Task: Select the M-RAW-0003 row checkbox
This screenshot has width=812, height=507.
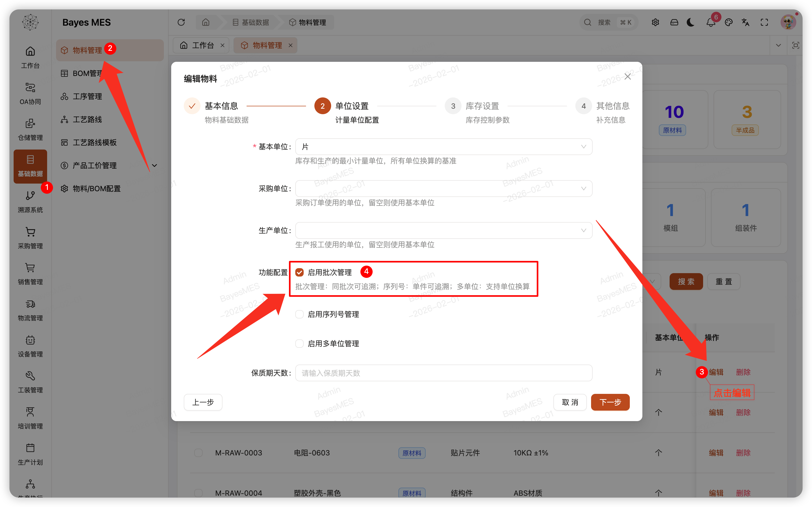Action: click(198, 453)
